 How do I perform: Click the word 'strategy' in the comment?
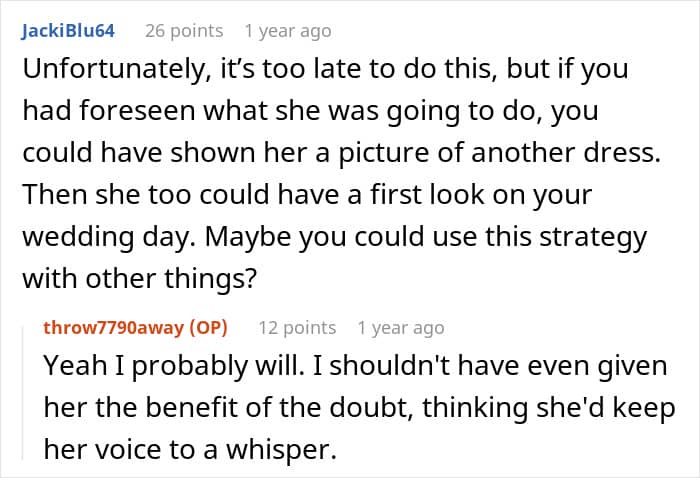593,237
